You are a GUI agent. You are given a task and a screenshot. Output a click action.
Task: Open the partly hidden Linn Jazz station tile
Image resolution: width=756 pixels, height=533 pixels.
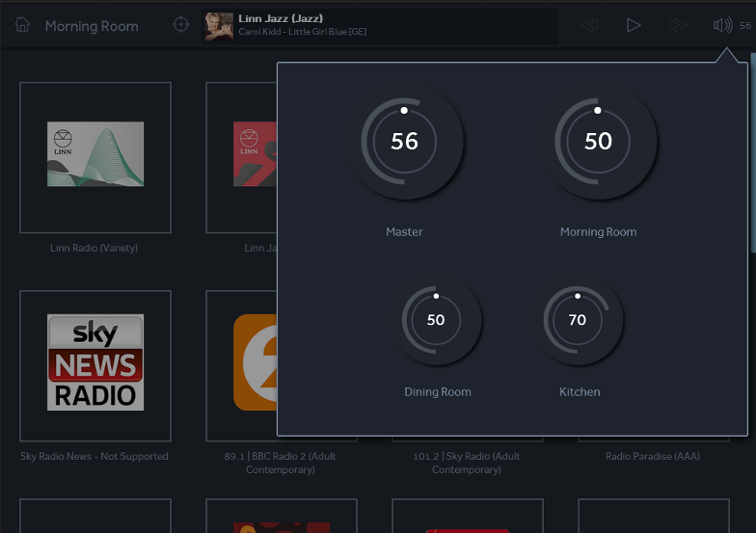point(241,158)
